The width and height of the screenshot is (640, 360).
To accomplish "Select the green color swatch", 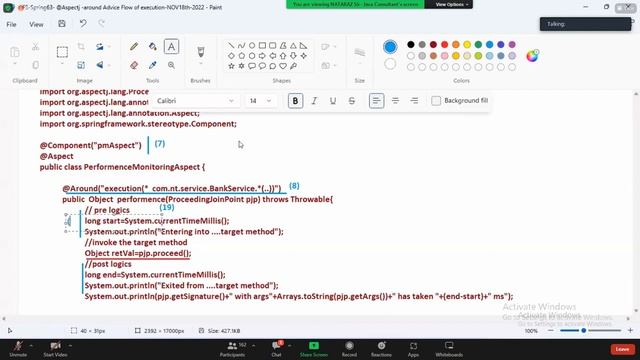I will pyautogui.click(x=478, y=44).
